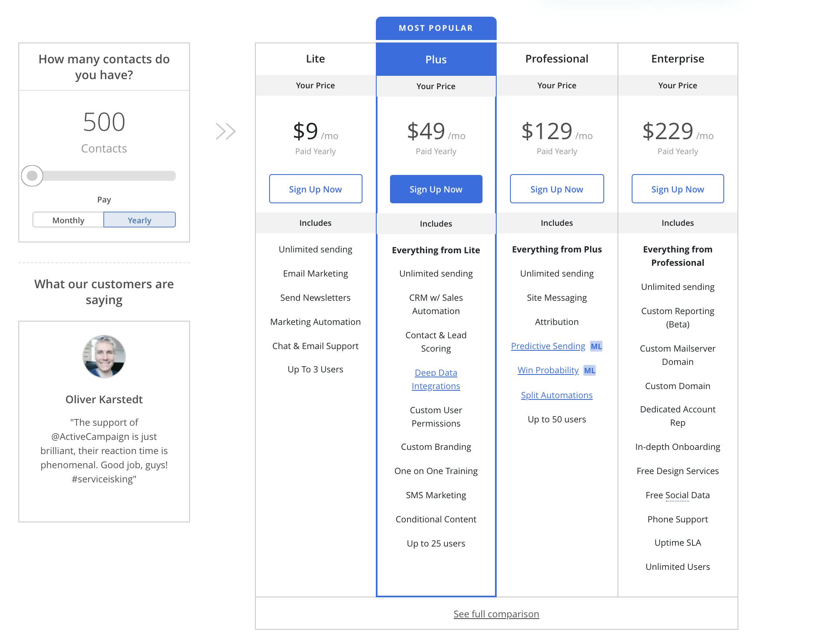Click 'Phone Support' feature
The image size is (815, 644).
(x=677, y=519)
